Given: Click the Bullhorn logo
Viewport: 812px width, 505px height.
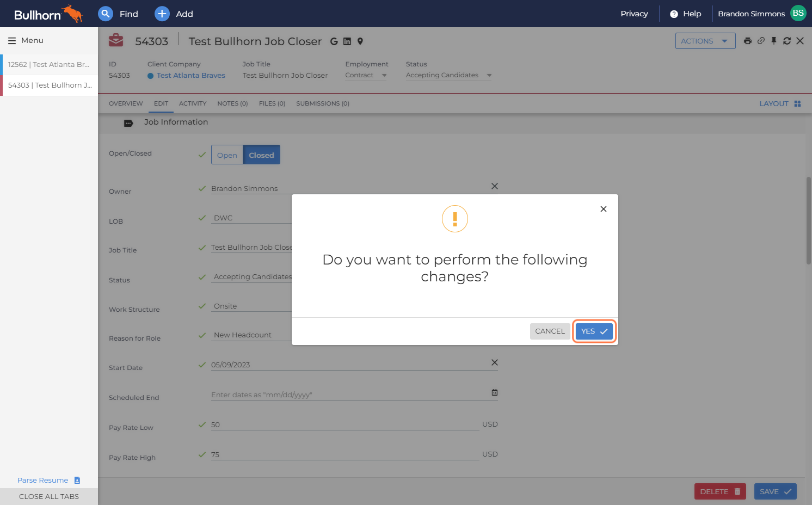Looking at the screenshot, I should (48, 14).
